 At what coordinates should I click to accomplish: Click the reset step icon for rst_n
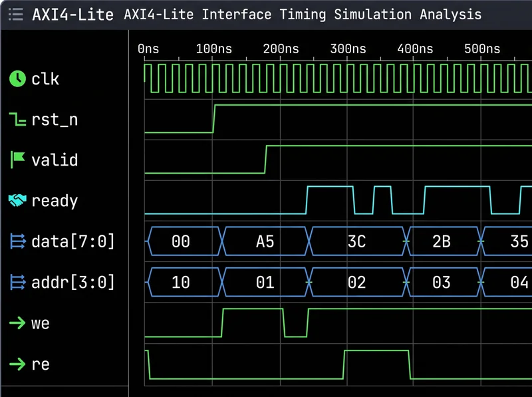17,120
